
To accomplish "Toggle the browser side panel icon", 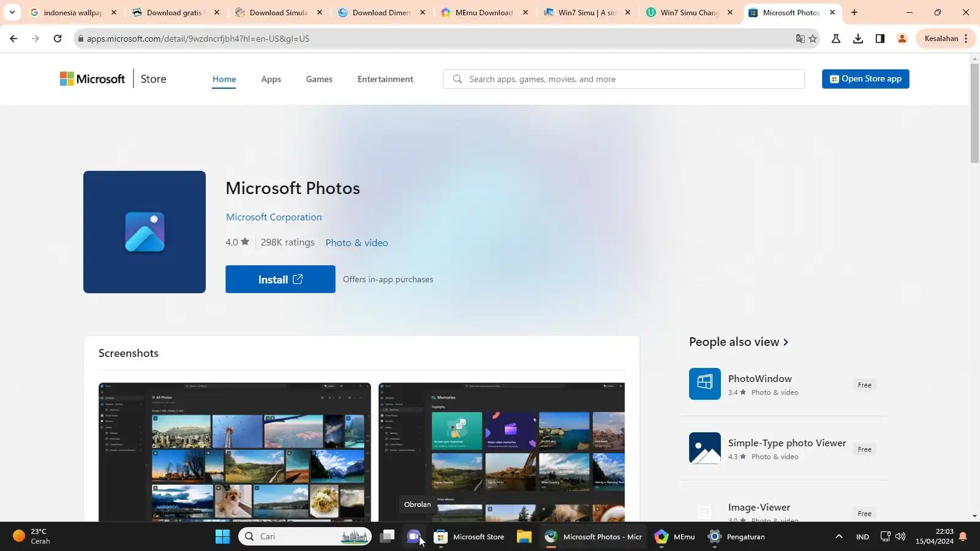I will tap(880, 39).
